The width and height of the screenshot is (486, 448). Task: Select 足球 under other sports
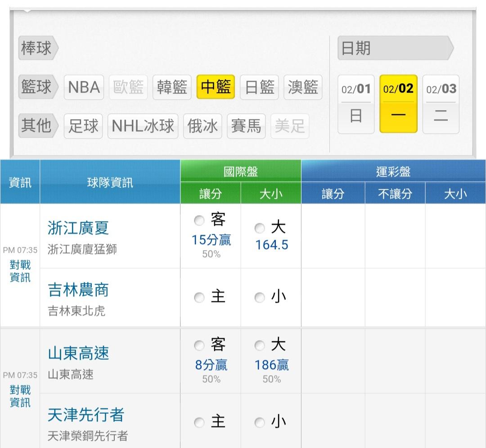click(x=83, y=126)
